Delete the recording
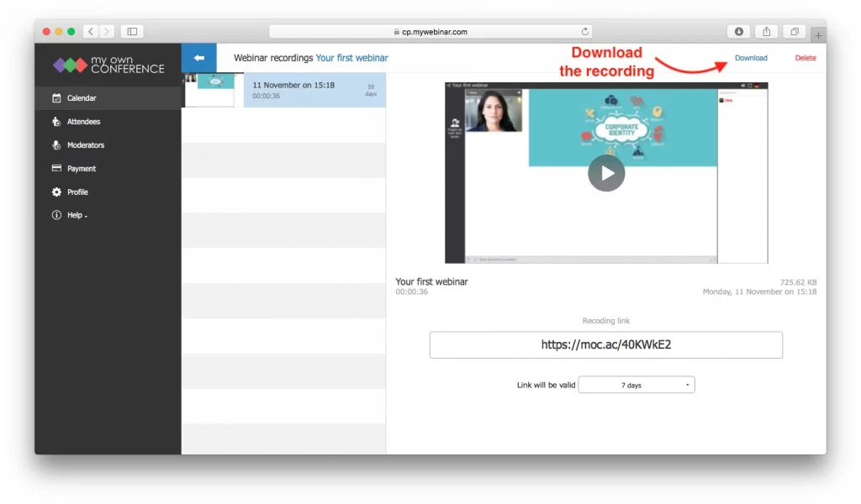The image size is (861, 504). click(x=805, y=58)
